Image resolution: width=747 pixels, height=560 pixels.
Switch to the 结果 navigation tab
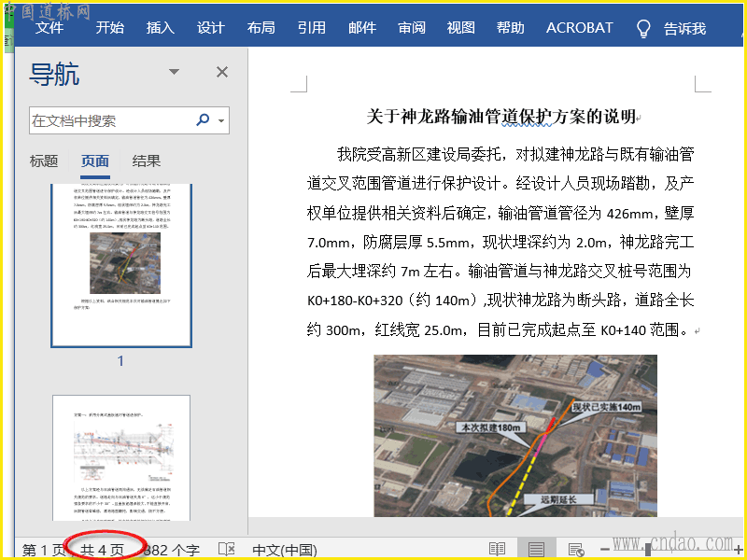[x=147, y=161]
